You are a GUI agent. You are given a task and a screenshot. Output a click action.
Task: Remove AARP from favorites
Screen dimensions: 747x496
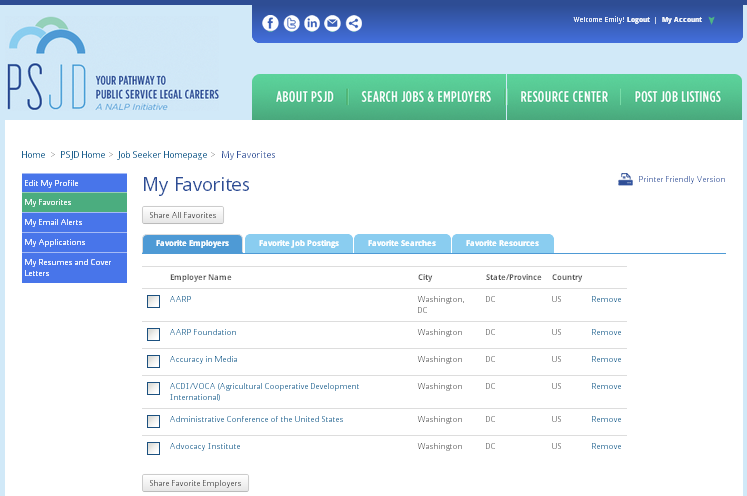tap(606, 299)
